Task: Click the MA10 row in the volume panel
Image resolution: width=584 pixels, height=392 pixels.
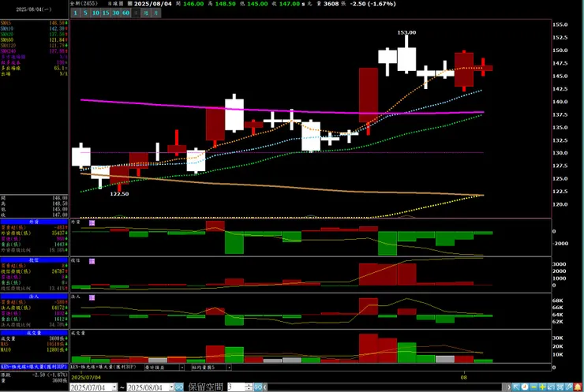Action: click(x=34, y=349)
